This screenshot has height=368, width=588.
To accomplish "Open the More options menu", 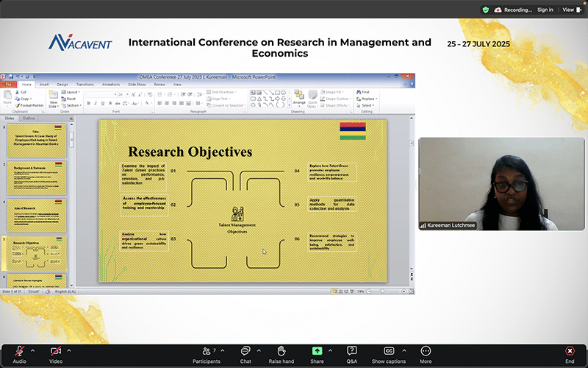I will coord(426,352).
